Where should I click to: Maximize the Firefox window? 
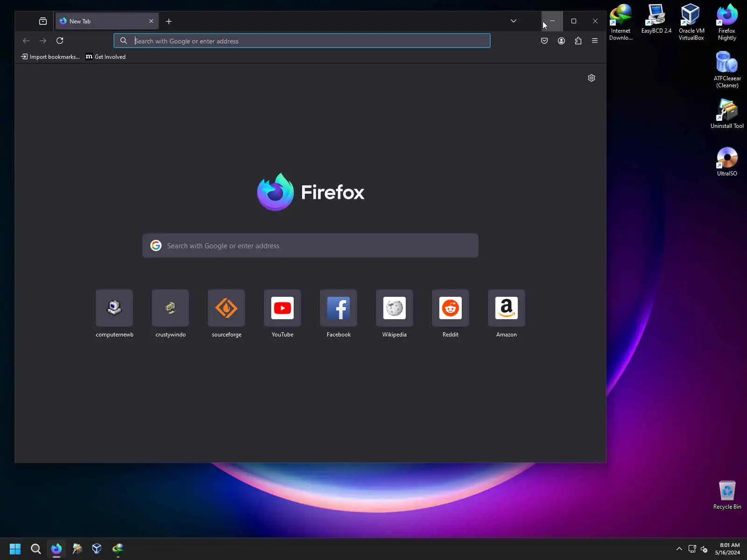click(x=574, y=21)
